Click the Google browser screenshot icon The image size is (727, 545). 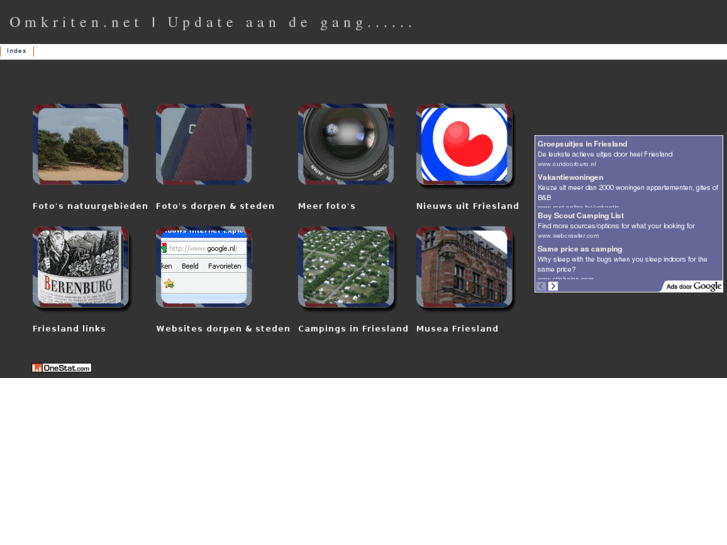[203, 267]
